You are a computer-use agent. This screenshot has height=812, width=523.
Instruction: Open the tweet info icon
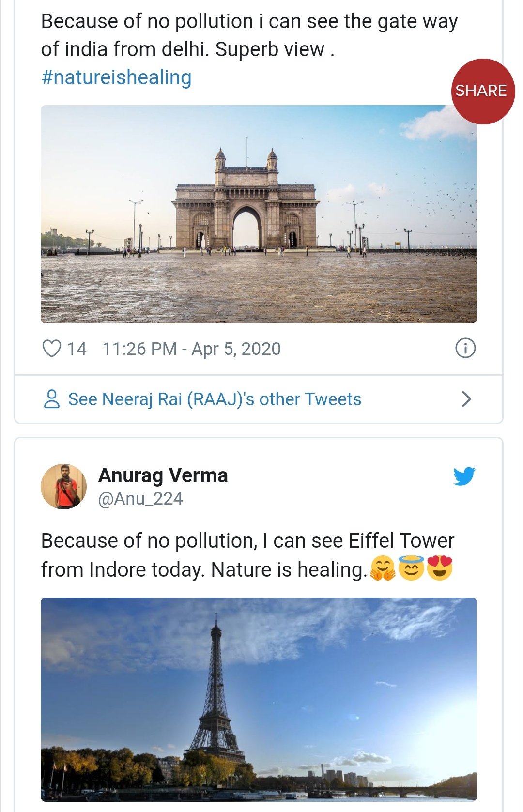pos(465,348)
